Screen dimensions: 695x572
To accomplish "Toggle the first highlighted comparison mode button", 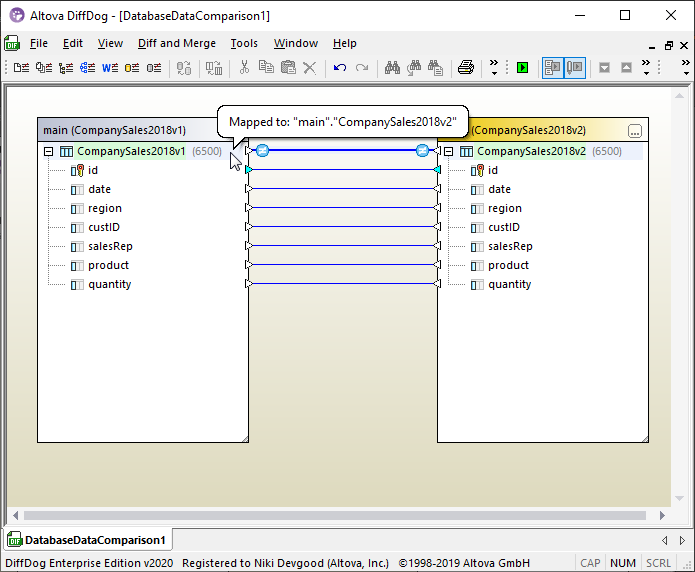I will pos(553,68).
